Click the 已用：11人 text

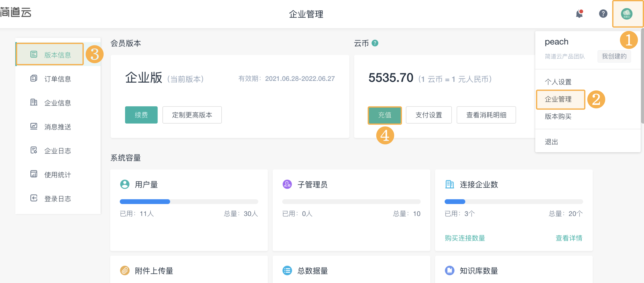tap(137, 214)
